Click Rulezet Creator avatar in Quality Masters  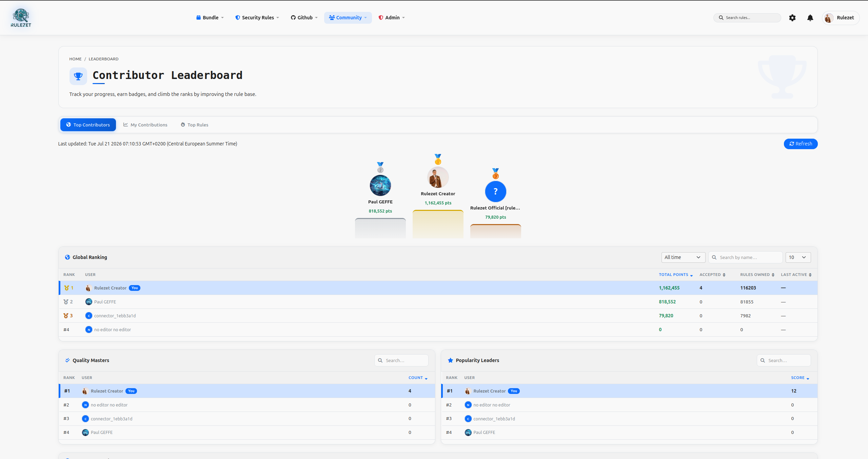[x=85, y=391]
